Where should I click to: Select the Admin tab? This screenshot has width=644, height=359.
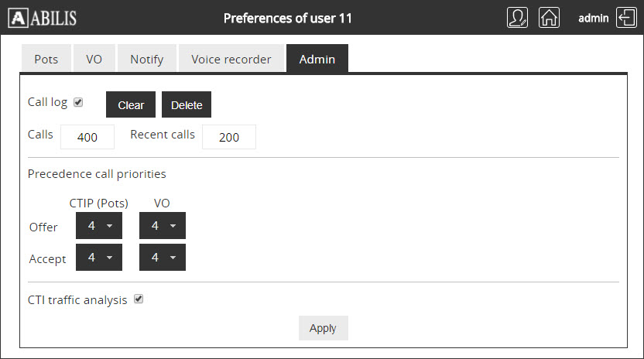click(x=317, y=59)
